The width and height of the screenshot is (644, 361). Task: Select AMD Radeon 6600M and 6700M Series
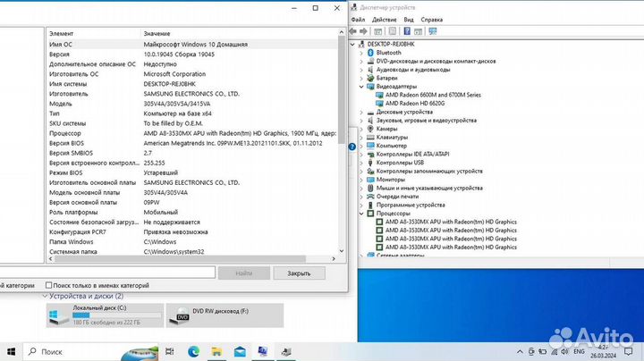[x=433, y=95]
